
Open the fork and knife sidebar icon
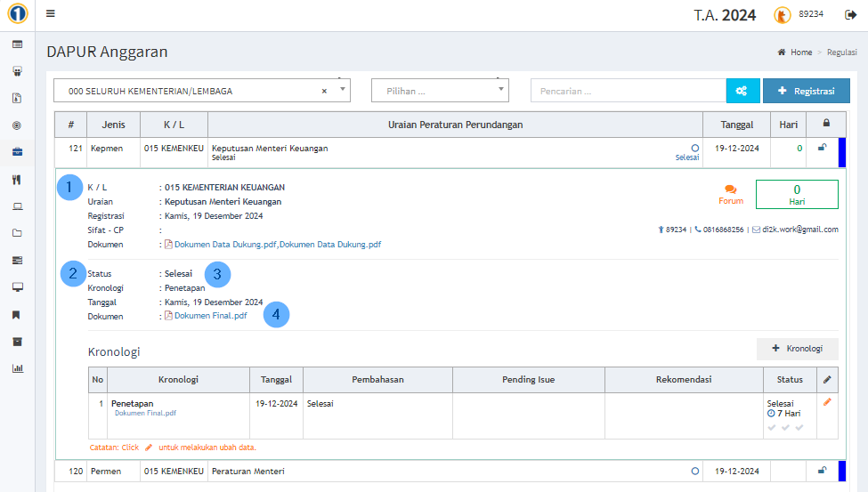click(17, 180)
